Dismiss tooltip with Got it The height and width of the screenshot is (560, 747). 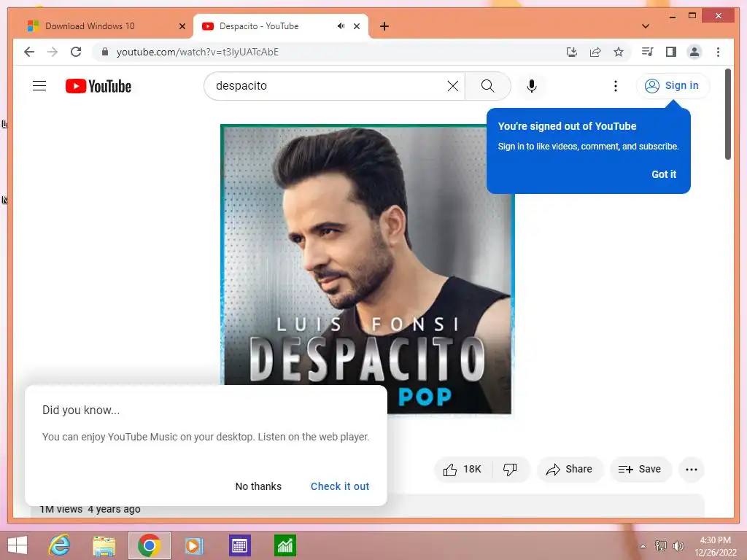click(664, 174)
